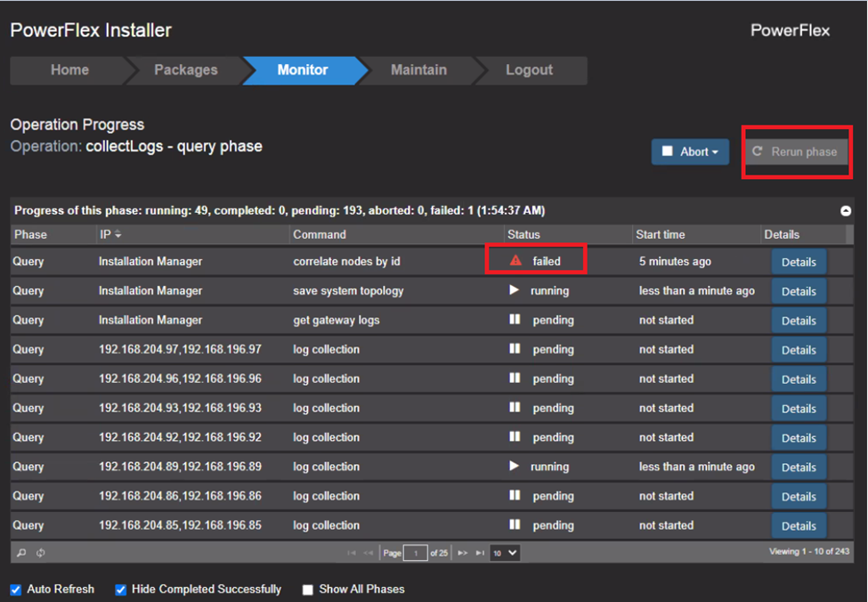Click the Rerun phase refresh icon
868x602 pixels.
pos(757,150)
